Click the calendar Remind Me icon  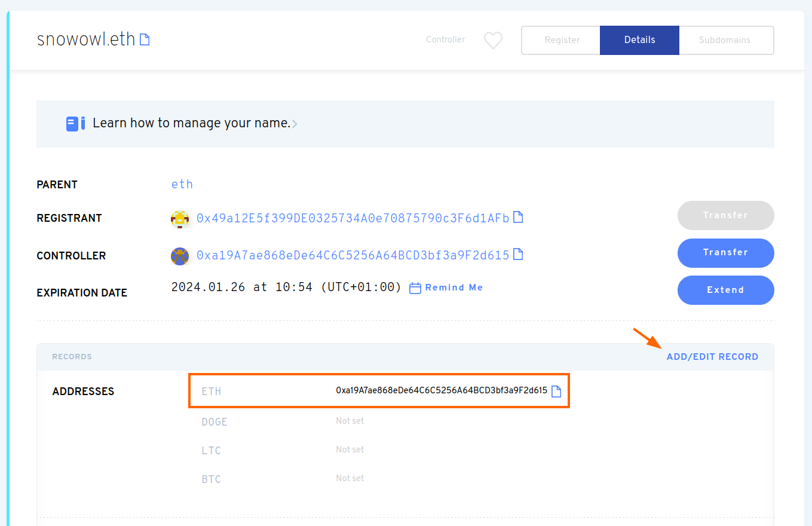click(415, 288)
